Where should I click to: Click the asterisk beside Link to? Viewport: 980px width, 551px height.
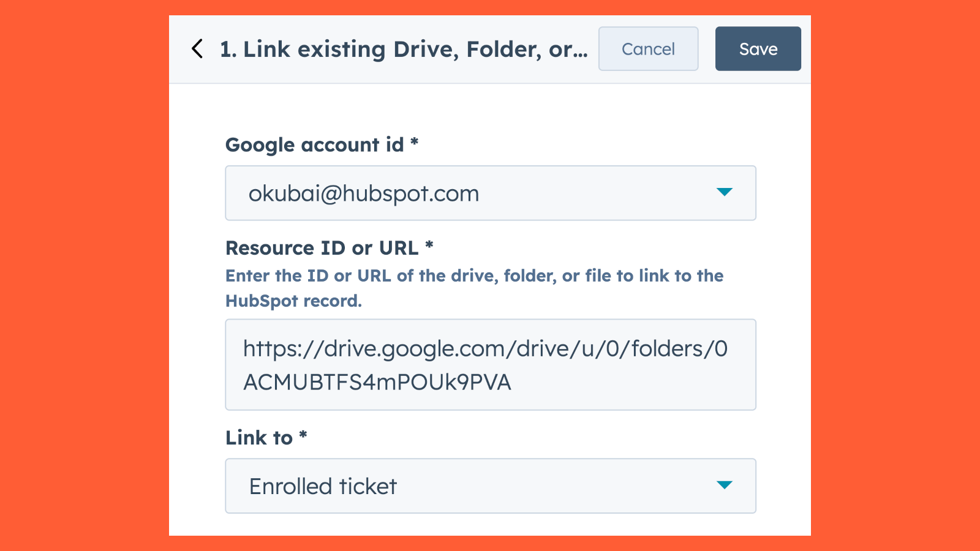(x=303, y=435)
